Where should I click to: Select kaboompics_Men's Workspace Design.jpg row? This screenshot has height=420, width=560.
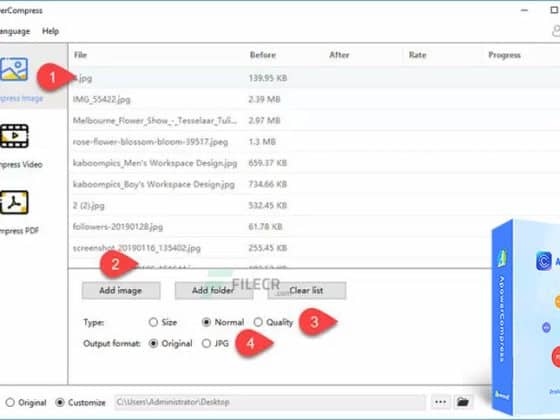314,163
